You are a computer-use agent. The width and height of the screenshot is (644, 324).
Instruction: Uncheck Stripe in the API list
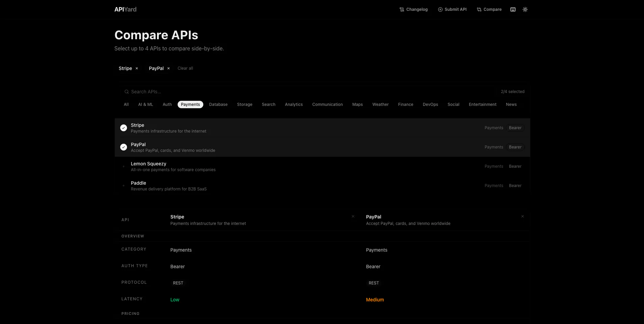click(124, 128)
